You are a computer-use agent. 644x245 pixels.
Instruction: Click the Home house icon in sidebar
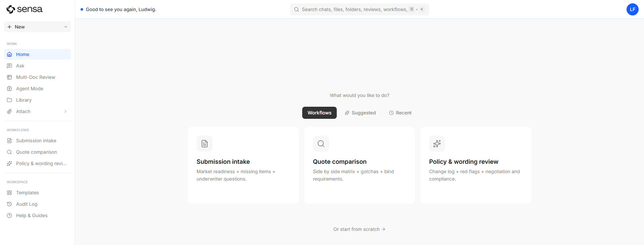(9, 54)
